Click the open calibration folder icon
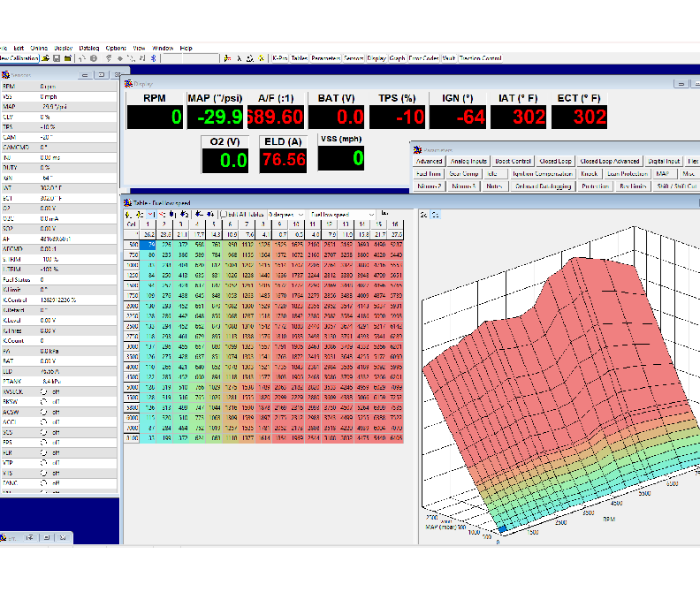 click(x=46, y=58)
